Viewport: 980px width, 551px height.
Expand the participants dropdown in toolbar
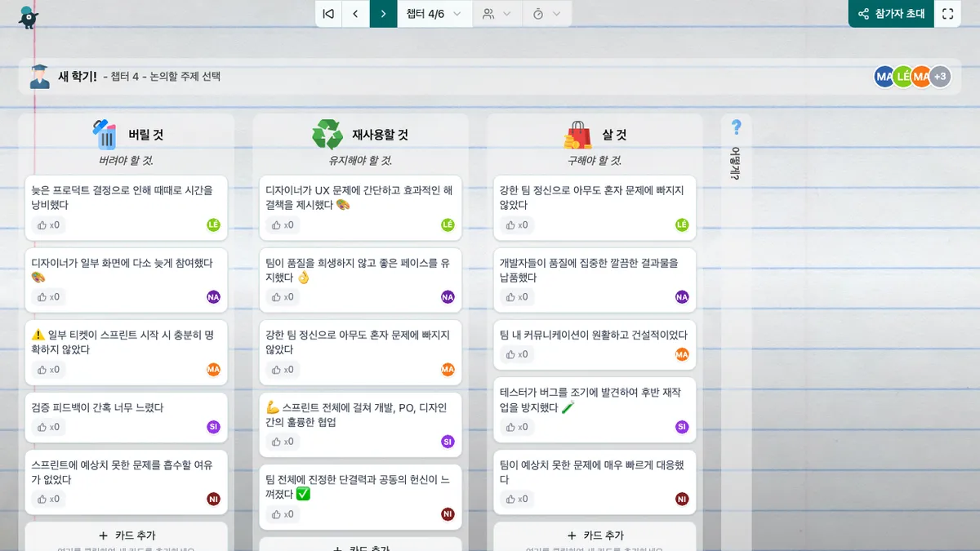[497, 14]
